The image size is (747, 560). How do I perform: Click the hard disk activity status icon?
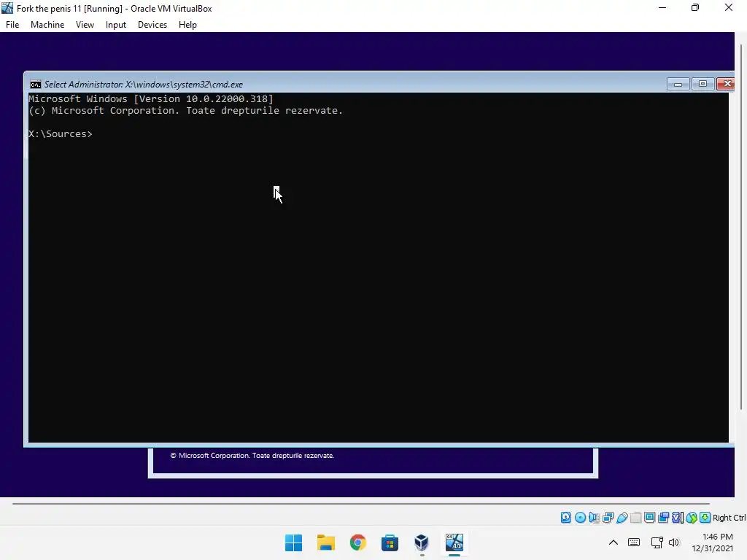click(x=566, y=518)
